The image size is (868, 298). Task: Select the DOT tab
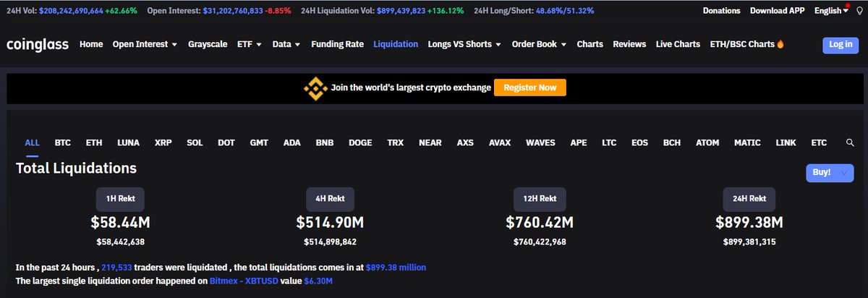click(226, 143)
